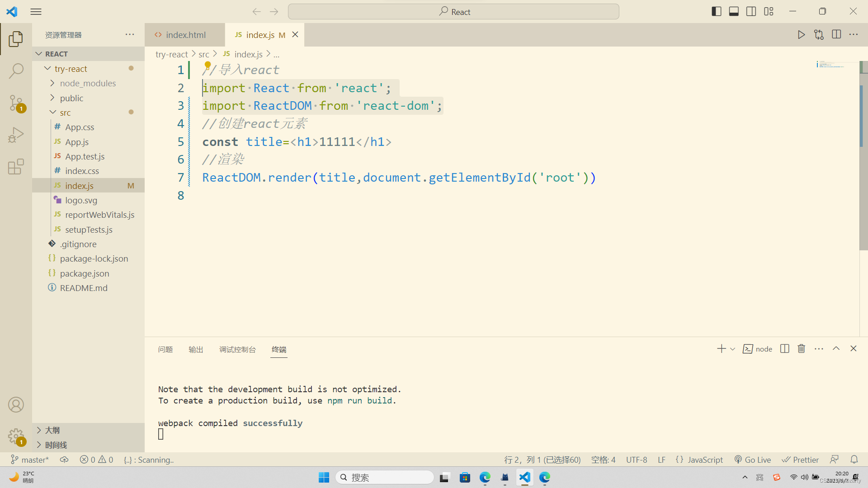
Task: Toggle primary side bar visibility
Action: (717, 12)
